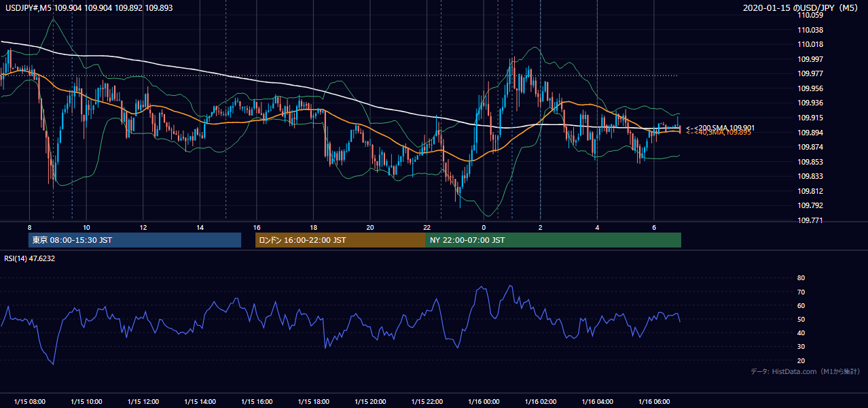The image size is (868, 408).
Task: Click price axis value 109.812
Action: coord(810,191)
